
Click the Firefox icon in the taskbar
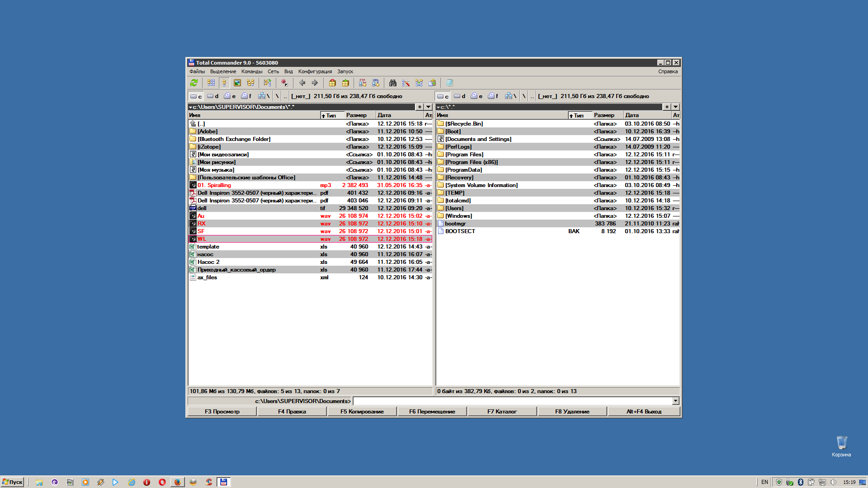177,482
